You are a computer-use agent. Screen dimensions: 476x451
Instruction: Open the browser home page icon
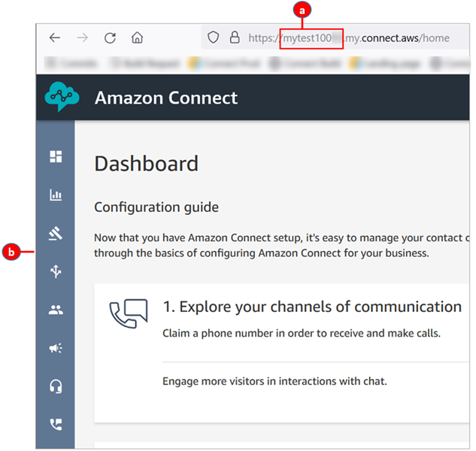pyautogui.click(x=137, y=38)
